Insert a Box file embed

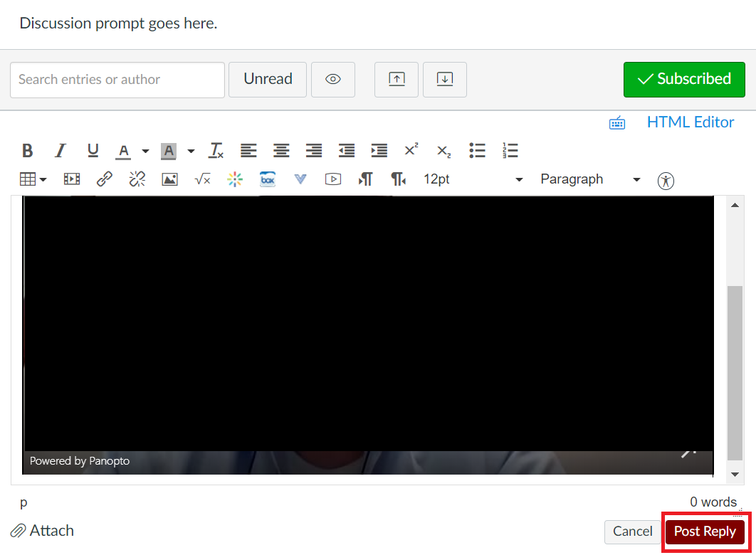(268, 179)
